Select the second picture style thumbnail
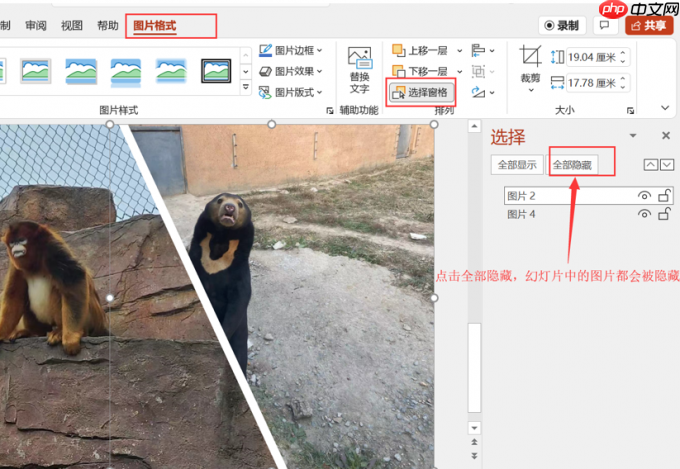680x469 pixels. click(x=81, y=71)
